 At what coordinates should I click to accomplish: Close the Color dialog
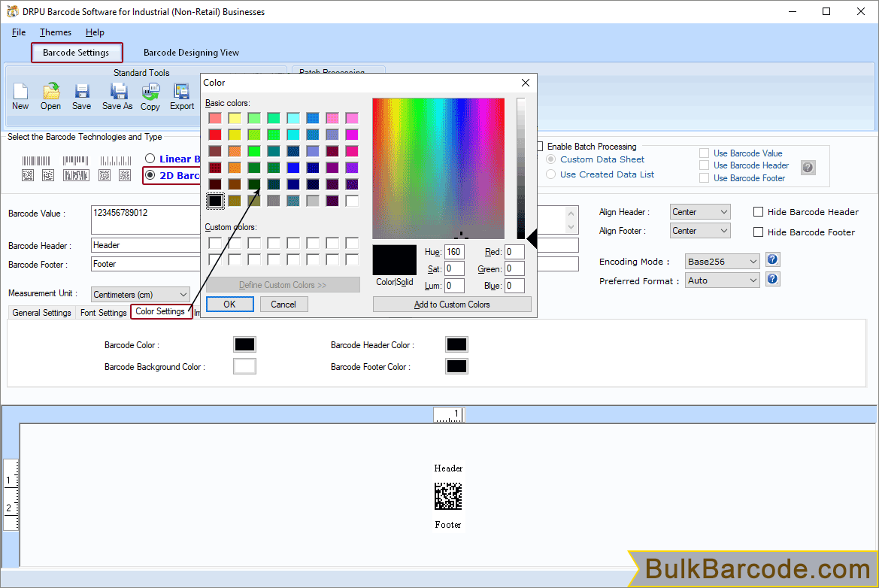pyautogui.click(x=526, y=83)
